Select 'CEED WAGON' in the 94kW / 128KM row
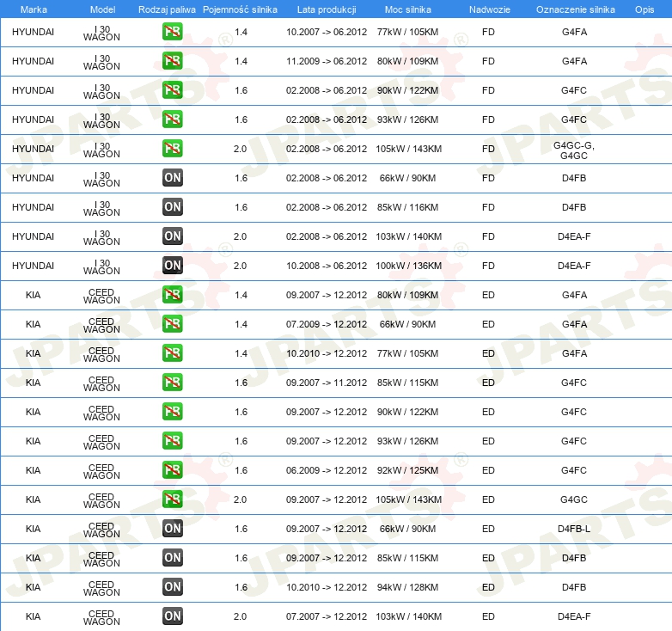 (101, 588)
